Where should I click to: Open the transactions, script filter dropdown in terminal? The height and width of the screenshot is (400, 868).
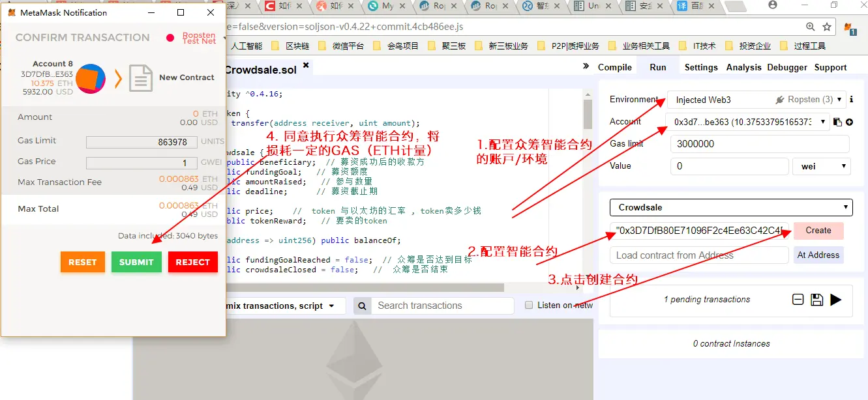click(285, 306)
